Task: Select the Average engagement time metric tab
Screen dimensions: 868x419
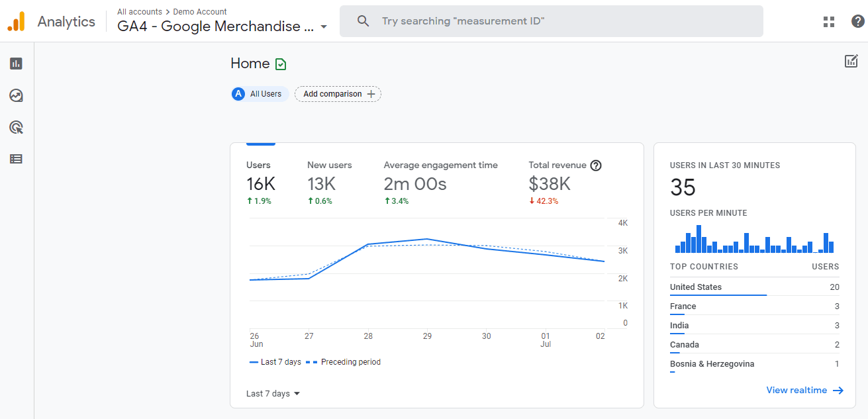Action: point(440,182)
